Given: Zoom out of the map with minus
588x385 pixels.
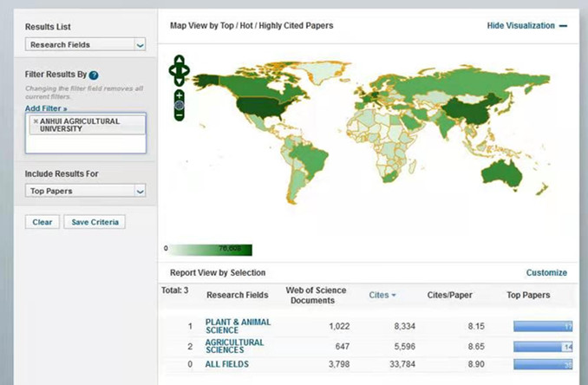Looking at the screenshot, I should (179, 114).
